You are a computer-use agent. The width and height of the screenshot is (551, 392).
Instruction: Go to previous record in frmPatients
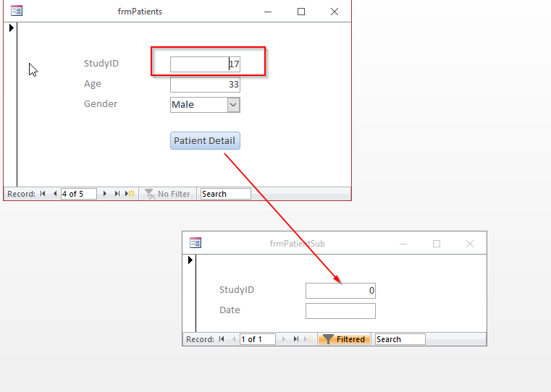click(55, 194)
